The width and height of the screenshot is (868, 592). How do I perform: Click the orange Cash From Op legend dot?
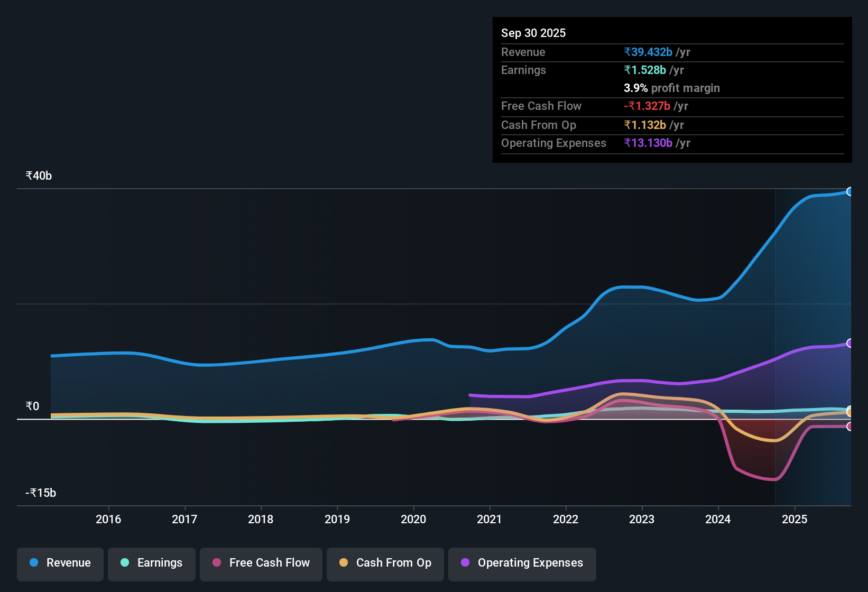pos(344,563)
